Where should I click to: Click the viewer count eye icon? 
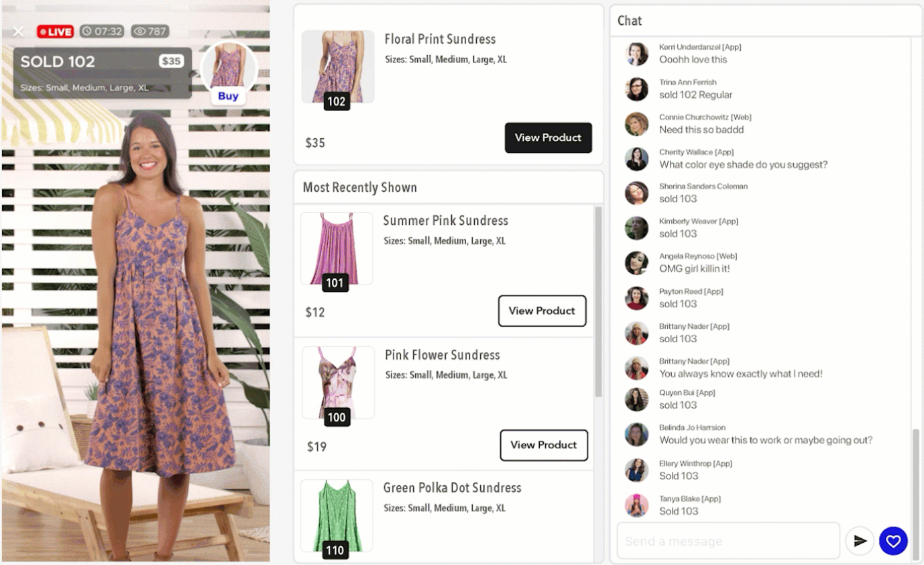(139, 32)
